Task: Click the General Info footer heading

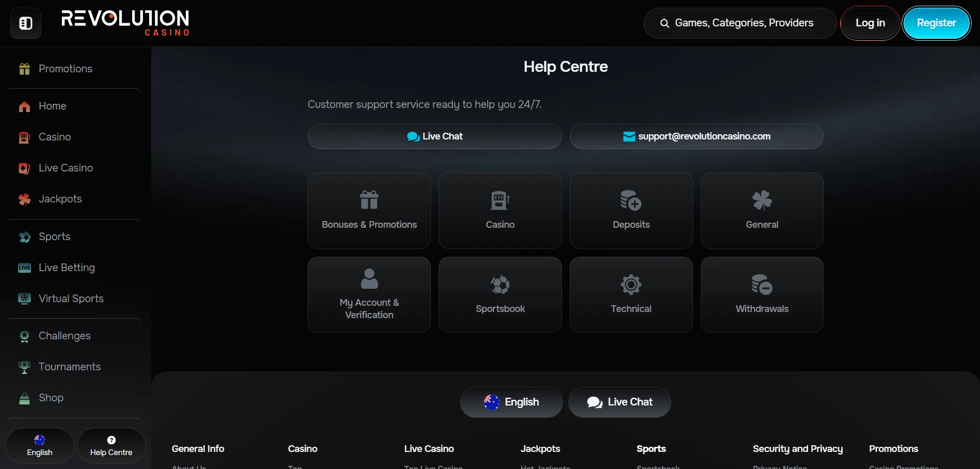Action: click(198, 449)
